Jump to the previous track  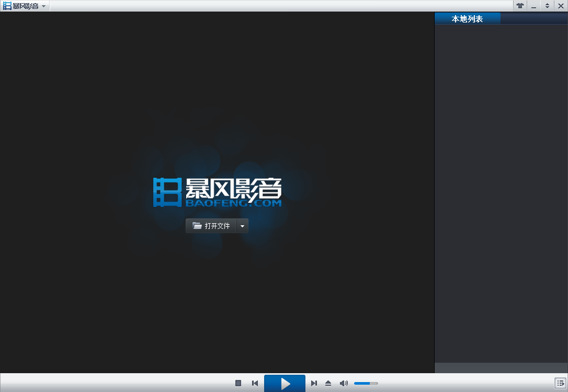(255, 383)
